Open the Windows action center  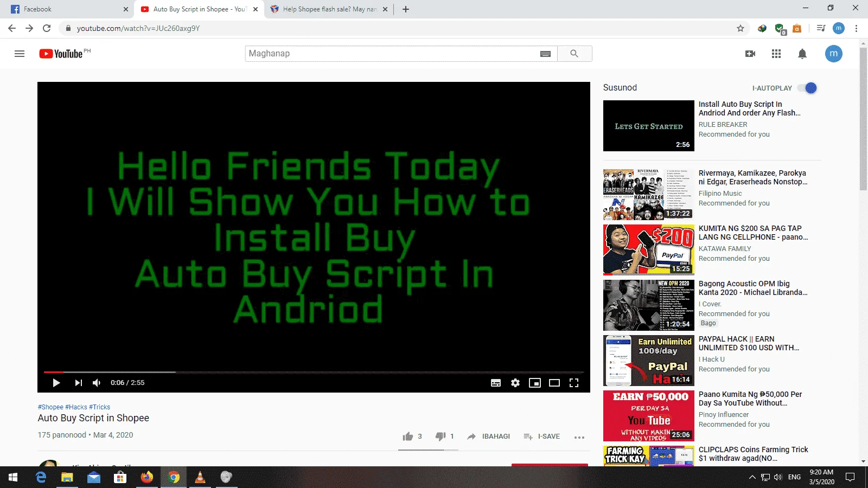[850, 477]
